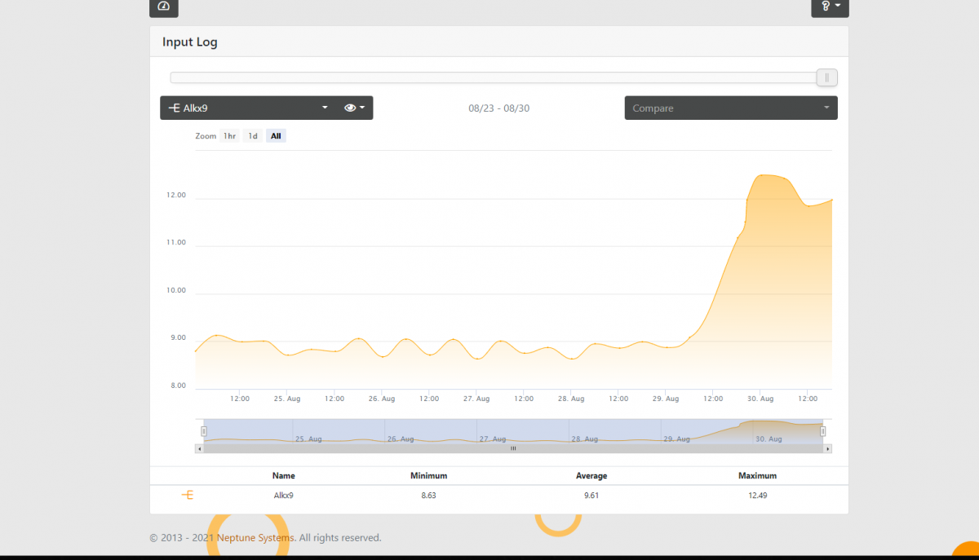Screen dimensions: 979x560
Task: Click the 08/23 - 08/30 date range text
Action: pyautogui.click(x=499, y=108)
